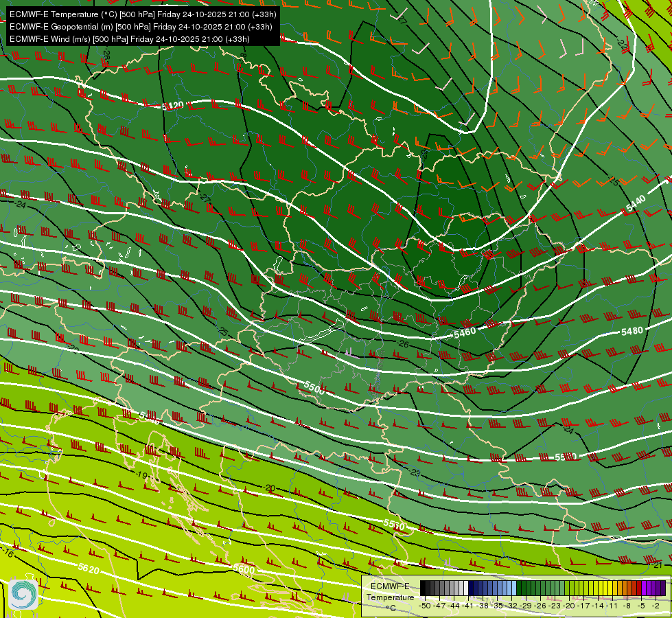
Task: Click the -38 value in colour legend
Action: pos(482,606)
